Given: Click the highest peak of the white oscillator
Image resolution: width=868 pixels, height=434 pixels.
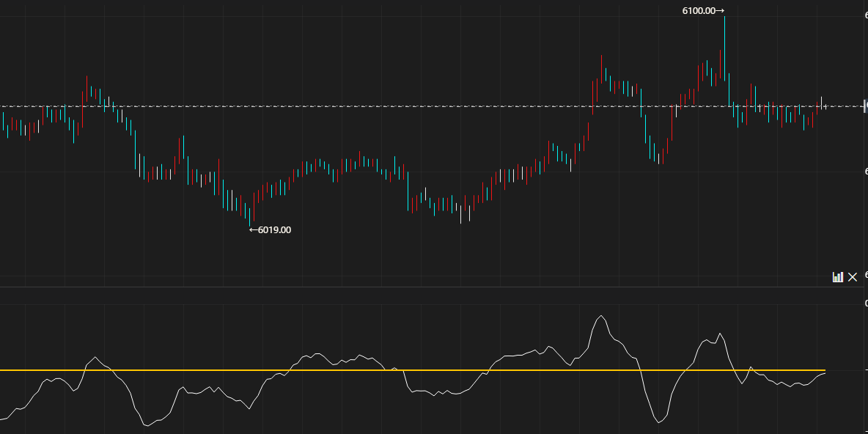Looking at the screenshot, I should 602,316.
